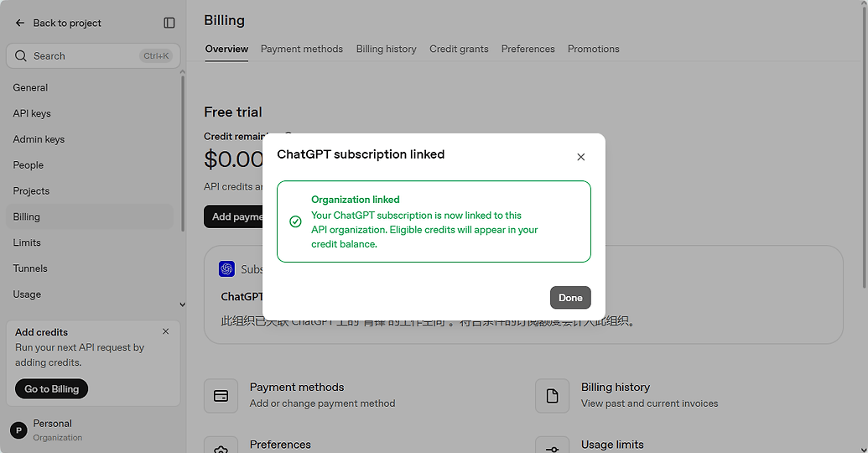The height and width of the screenshot is (453, 868).
Task: Click the Billing history document icon
Action: point(552,396)
